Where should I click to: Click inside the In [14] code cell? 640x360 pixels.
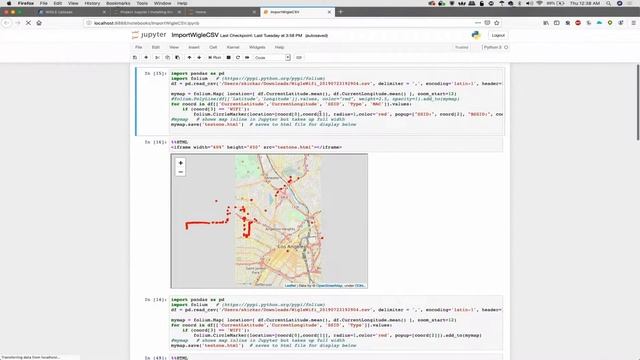coord(336,322)
